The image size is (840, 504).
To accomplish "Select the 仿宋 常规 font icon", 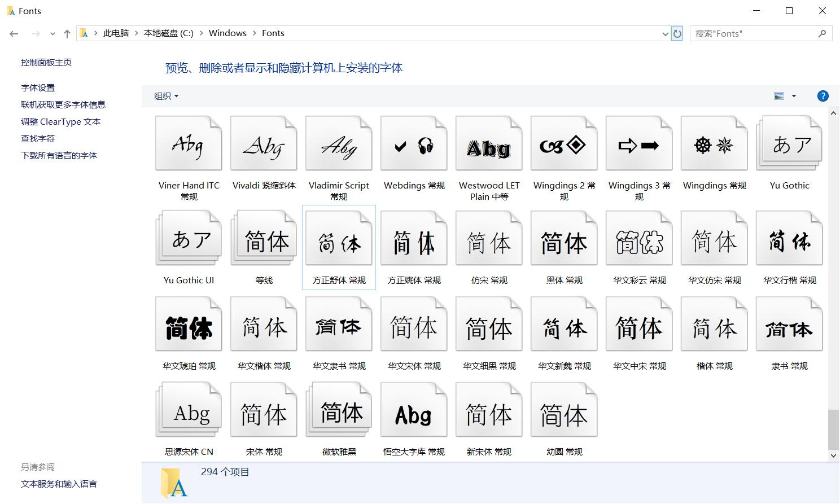I will [x=489, y=238].
